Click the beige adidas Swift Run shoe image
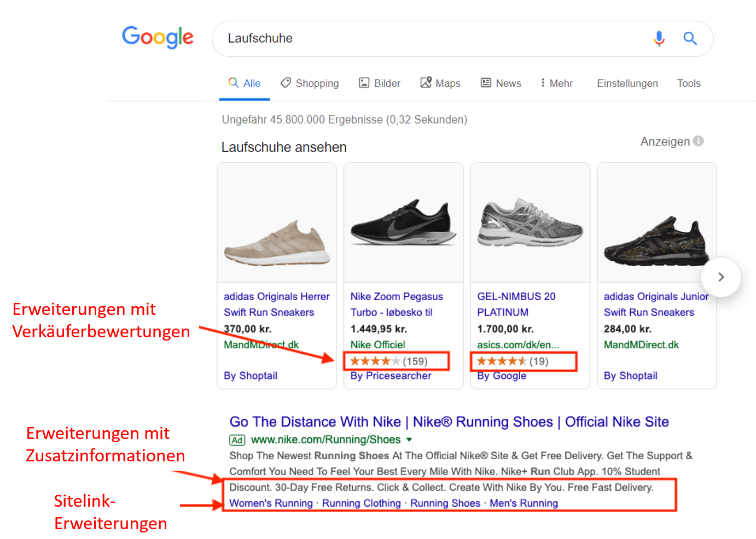Image resolution: width=756 pixels, height=539 pixels. point(277,222)
